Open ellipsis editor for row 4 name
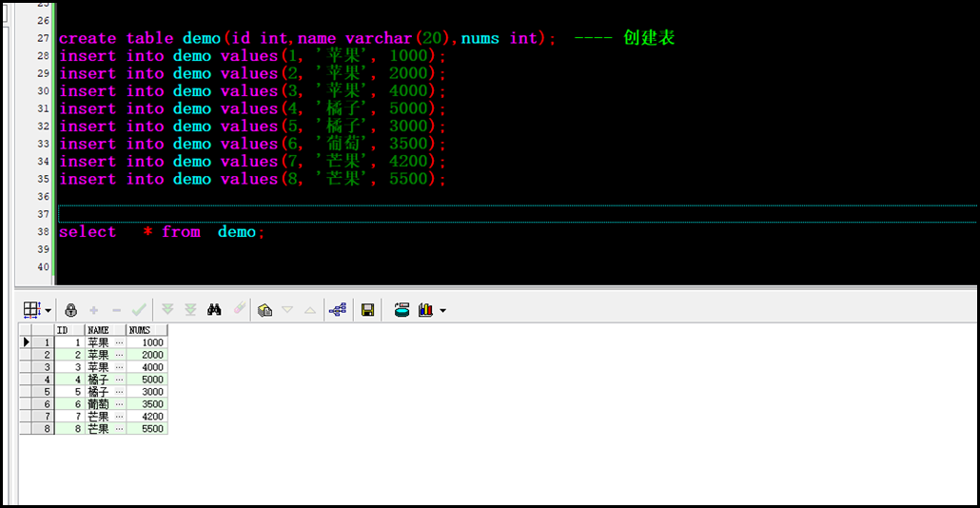Viewport: 980px width, 508px height. tap(119, 380)
